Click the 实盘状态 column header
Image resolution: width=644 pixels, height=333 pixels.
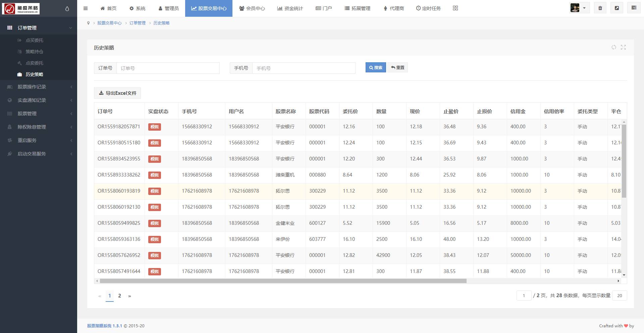(x=158, y=111)
